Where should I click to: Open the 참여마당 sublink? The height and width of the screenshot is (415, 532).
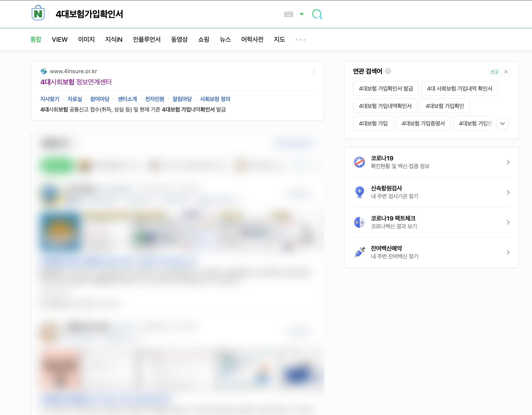100,99
